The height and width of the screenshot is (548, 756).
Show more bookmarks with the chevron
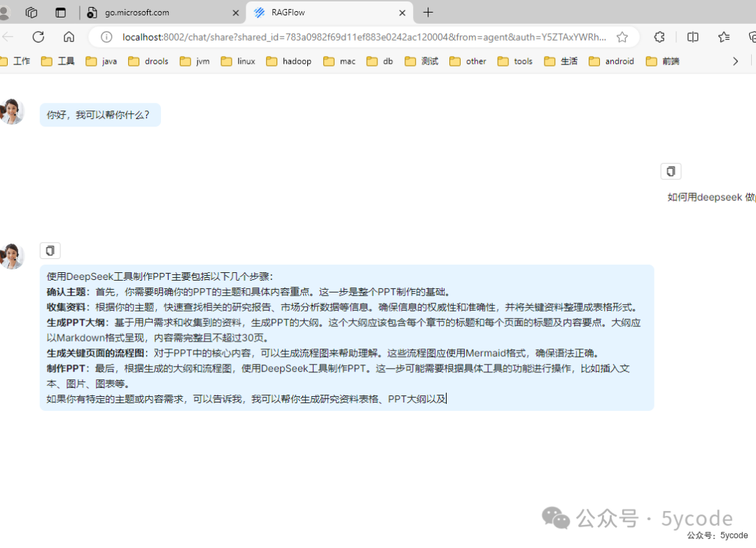coord(735,61)
